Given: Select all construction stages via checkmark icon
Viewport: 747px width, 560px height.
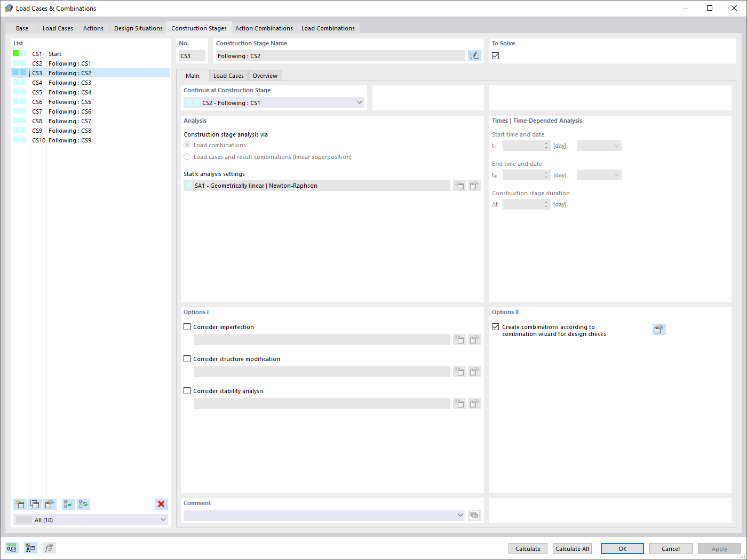Looking at the screenshot, I should 68,504.
